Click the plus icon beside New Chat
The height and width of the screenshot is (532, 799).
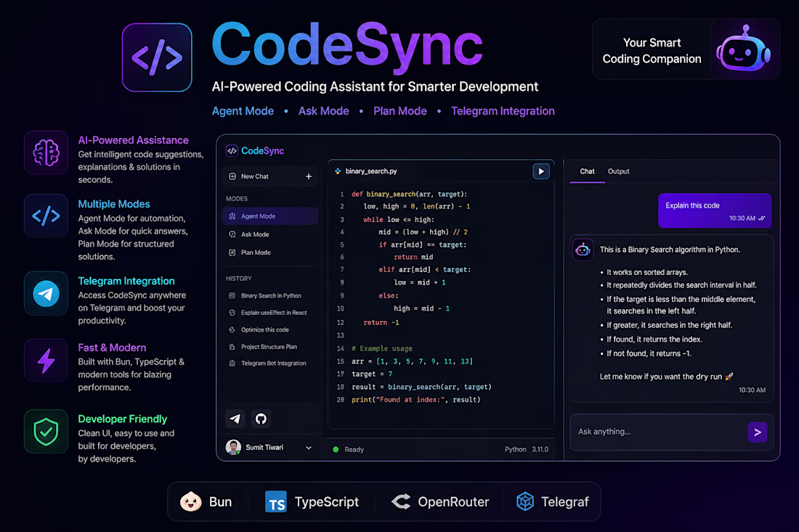pos(308,176)
